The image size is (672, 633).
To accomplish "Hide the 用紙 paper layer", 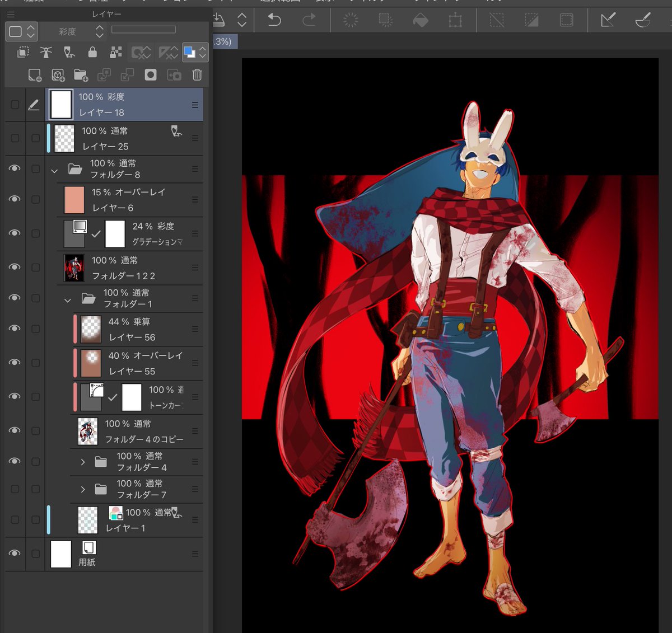I will 15,553.
